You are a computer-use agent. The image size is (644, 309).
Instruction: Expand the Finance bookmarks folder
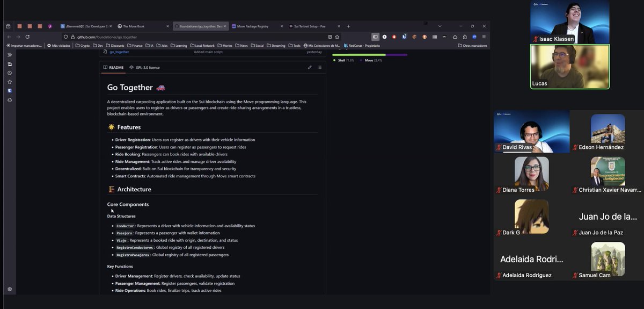[135, 46]
